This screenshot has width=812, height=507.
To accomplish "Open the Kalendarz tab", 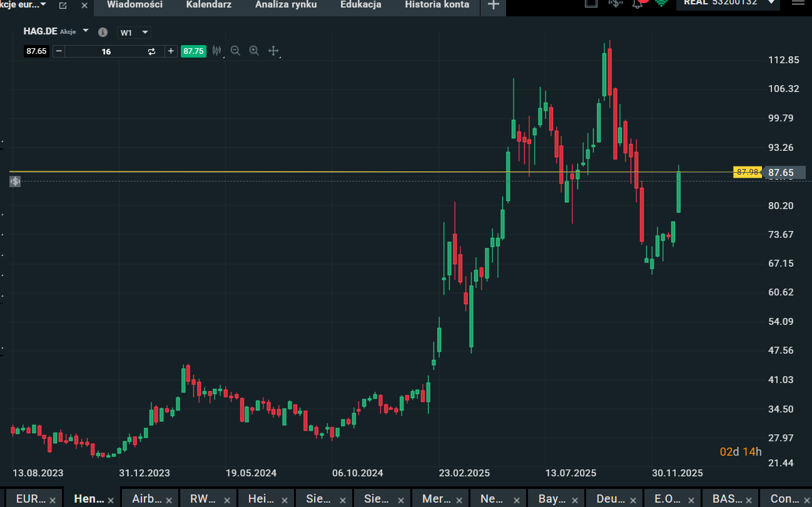I will click(208, 5).
